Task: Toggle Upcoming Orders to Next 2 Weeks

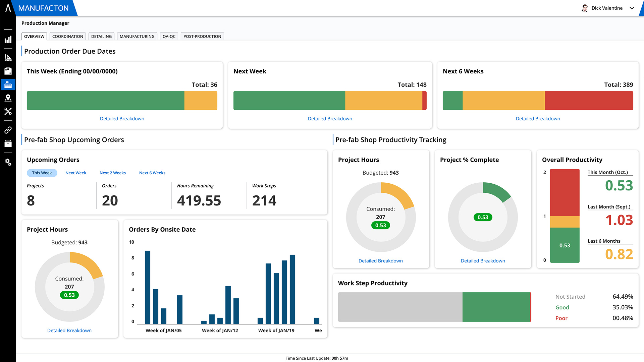Action: (x=112, y=173)
